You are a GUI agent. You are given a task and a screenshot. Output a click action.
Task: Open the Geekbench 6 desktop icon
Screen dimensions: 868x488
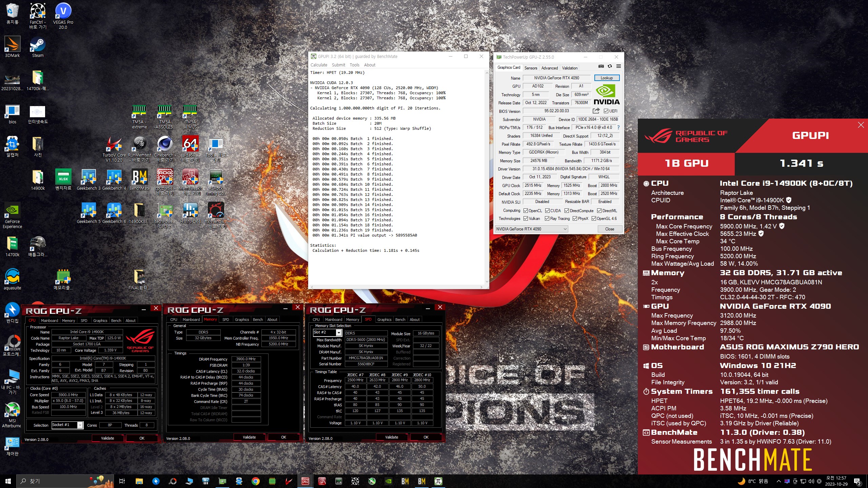pyautogui.click(x=114, y=213)
